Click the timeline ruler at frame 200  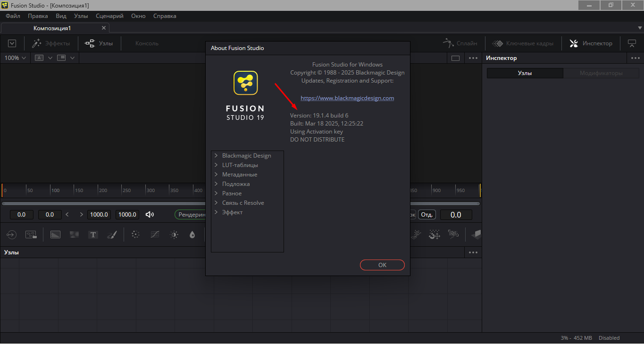click(99, 190)
